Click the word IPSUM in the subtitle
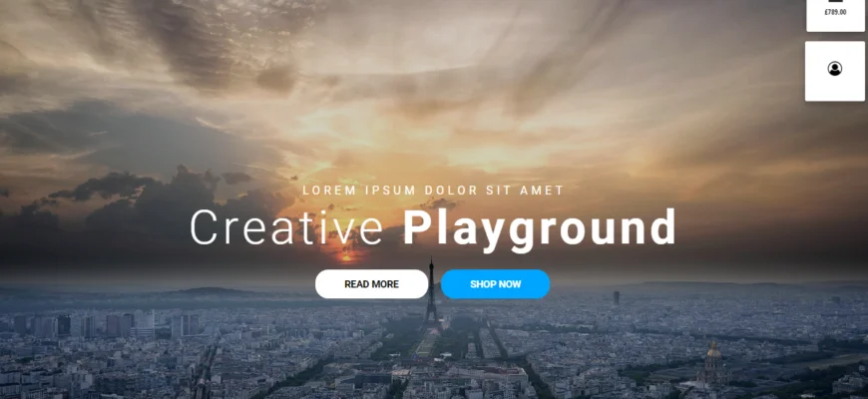The height and width of the screenshot is (399, 868). pyautogui.click(x=382, y=190)
